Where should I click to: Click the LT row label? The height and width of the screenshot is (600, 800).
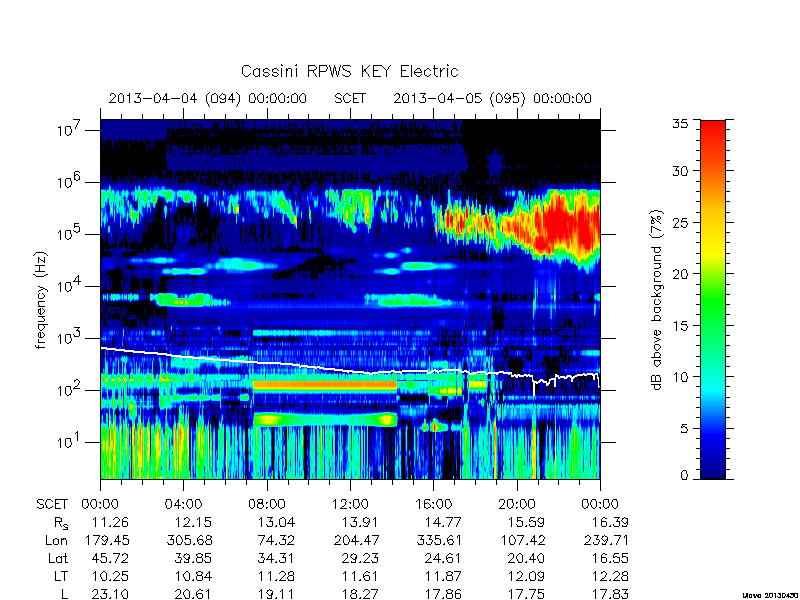click(61, 577)
